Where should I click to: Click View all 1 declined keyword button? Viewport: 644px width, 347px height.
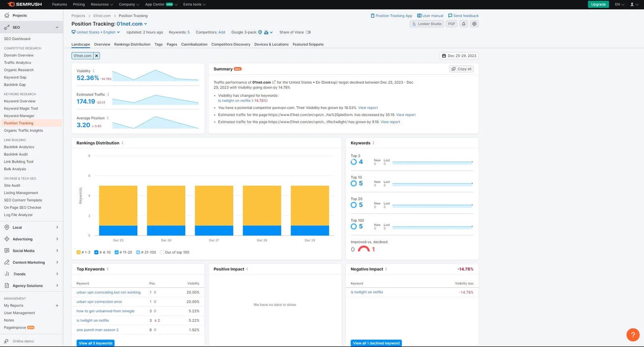pos(376,343)
